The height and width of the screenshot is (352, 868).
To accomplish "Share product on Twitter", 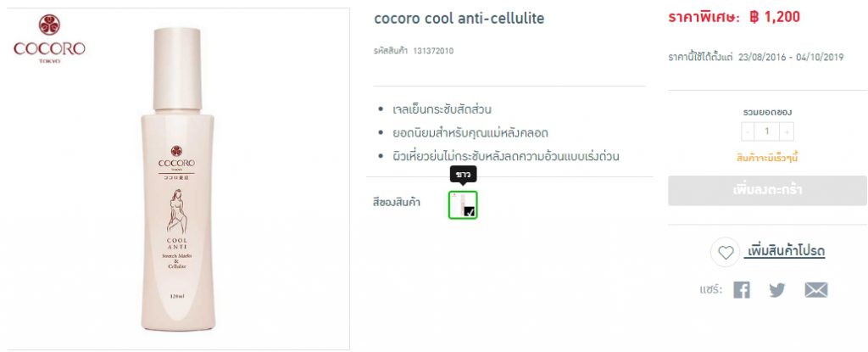I will coord(777,290).
